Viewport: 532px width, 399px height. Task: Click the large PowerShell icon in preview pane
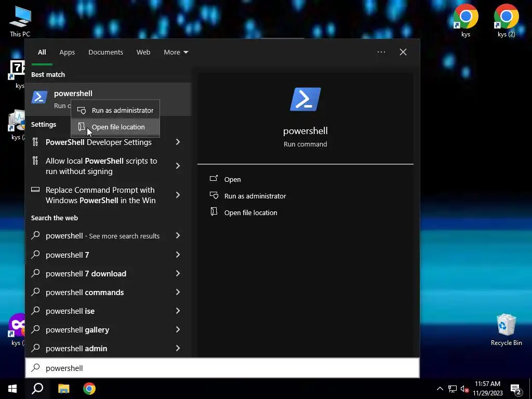[x=305, y=99]
